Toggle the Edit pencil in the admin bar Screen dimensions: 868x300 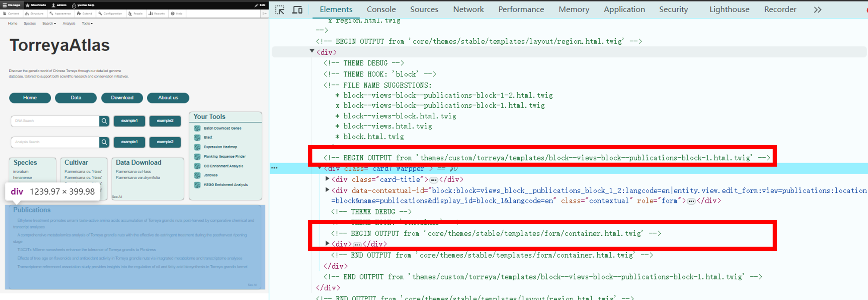tap(260, 5)
